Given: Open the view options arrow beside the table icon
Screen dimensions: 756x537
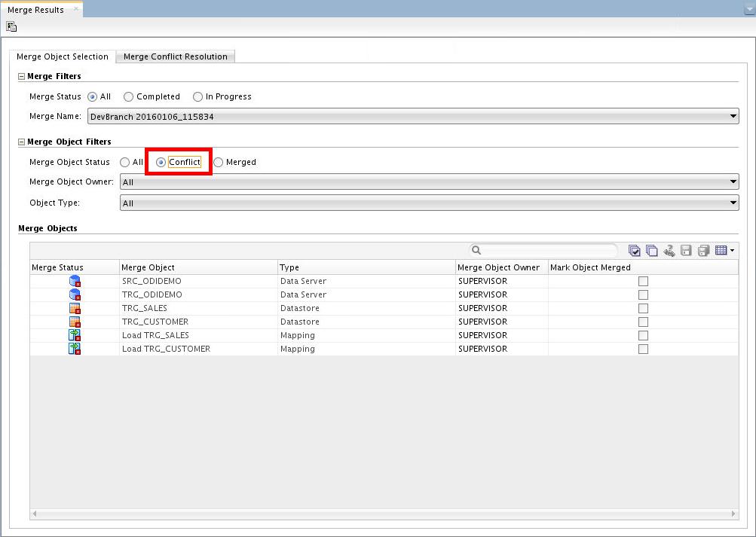Looking at the screenshot, I should (733, 251).
